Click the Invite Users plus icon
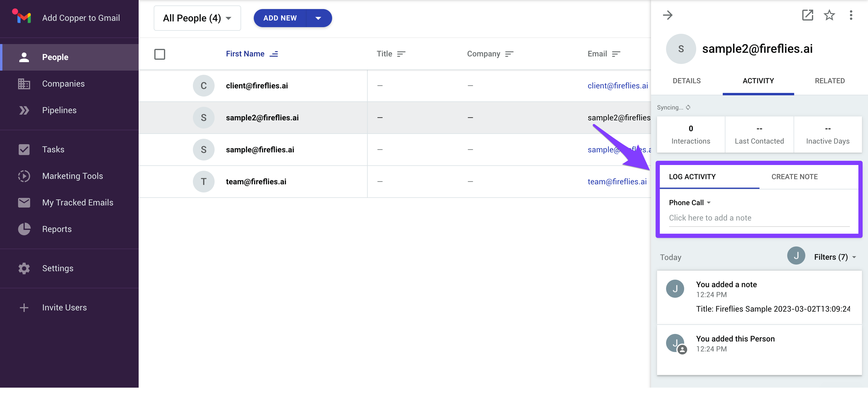The height and width of the screenshot is (400, 868). click(24, 308)
